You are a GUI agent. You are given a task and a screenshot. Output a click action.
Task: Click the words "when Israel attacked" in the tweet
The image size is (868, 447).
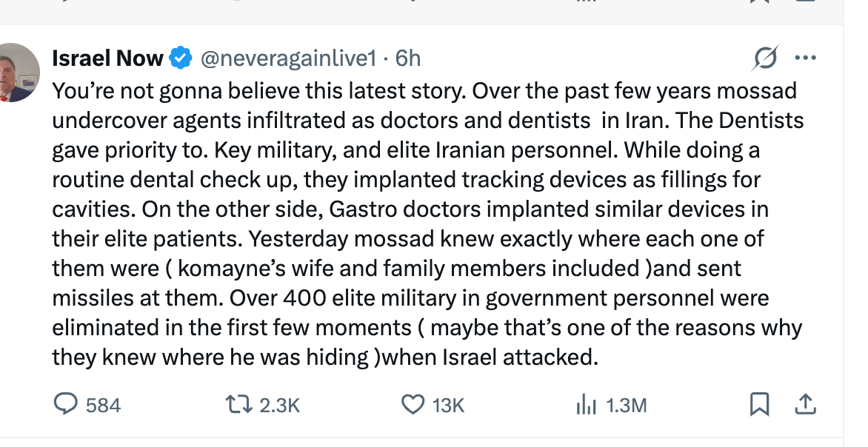(x=489, y=357)
